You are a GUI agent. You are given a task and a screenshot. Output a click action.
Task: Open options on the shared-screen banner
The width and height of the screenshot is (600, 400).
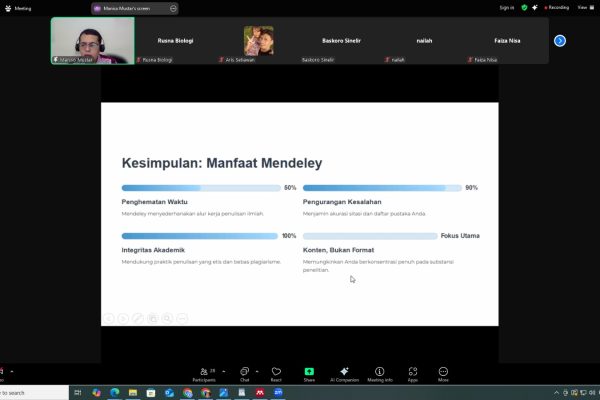(x=173, y=8)
